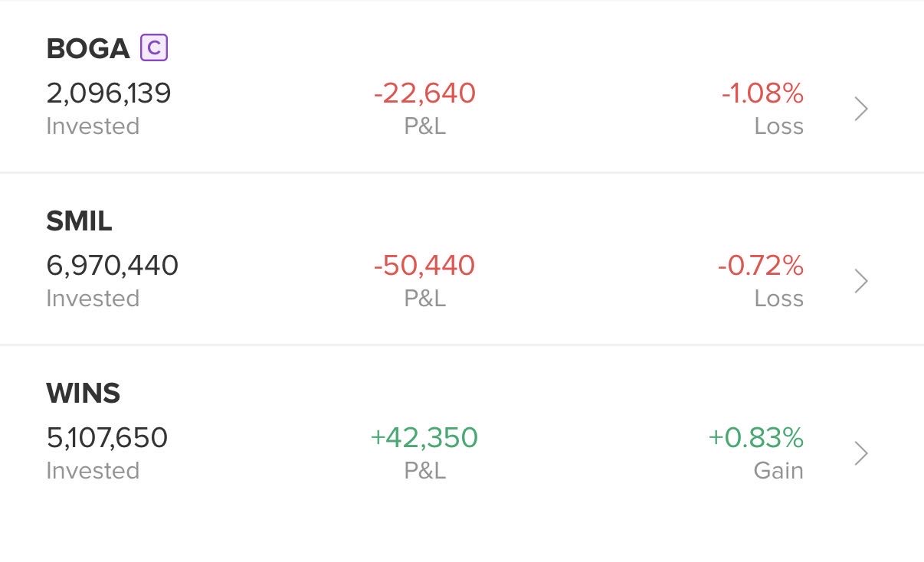Open SMIL position via right chevron

click(861, 282)
